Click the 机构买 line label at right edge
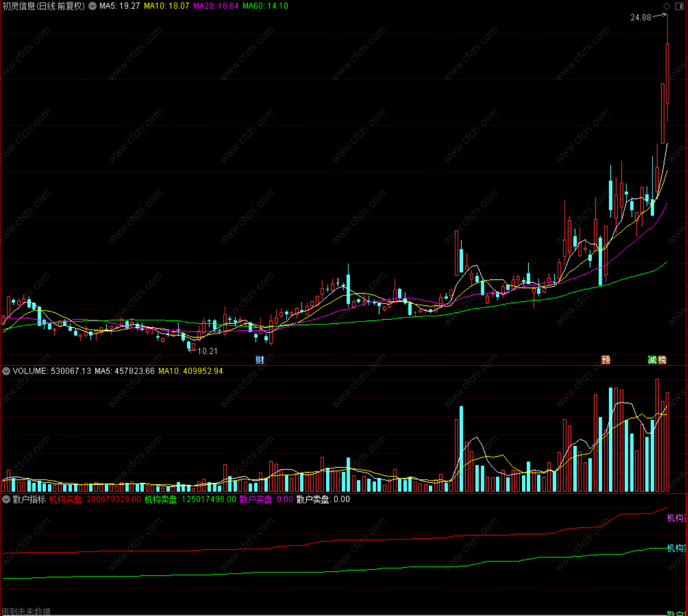 (677, 518)
